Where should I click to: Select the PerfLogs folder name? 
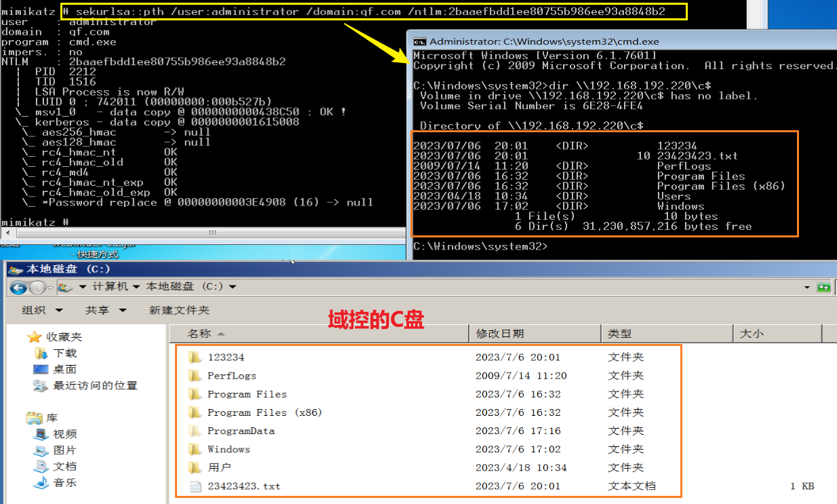[232, 376]
